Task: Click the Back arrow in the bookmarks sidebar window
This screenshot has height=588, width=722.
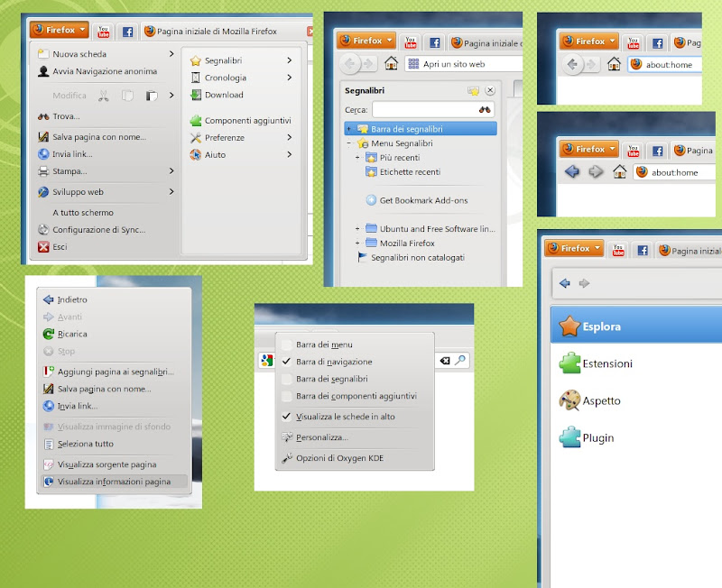Action: coord(349,63)
